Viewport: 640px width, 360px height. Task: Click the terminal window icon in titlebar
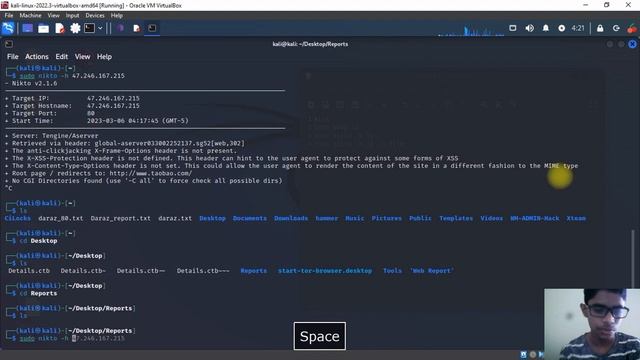coord(9,44)
